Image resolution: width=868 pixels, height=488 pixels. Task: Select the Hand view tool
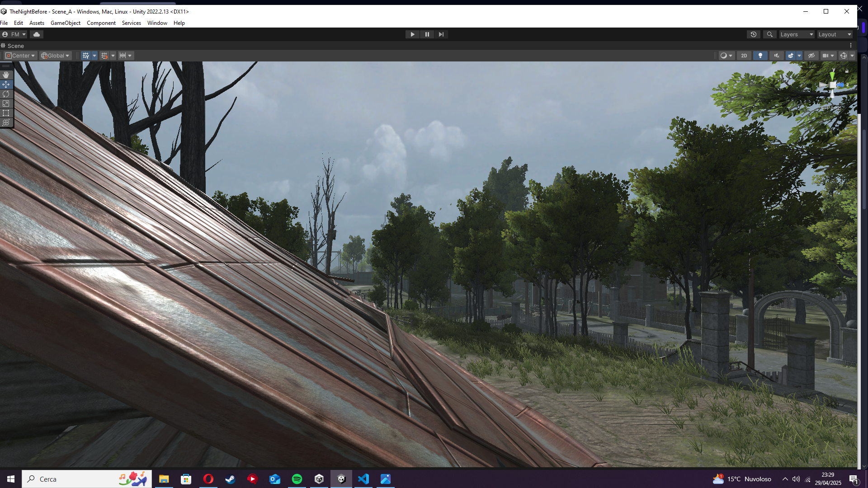(x=6, y=75)
